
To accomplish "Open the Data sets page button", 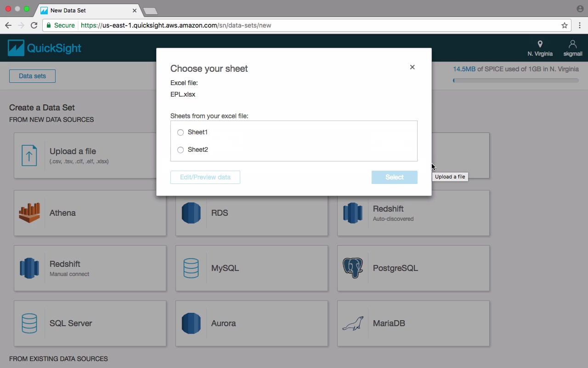I will coord(32,76).
